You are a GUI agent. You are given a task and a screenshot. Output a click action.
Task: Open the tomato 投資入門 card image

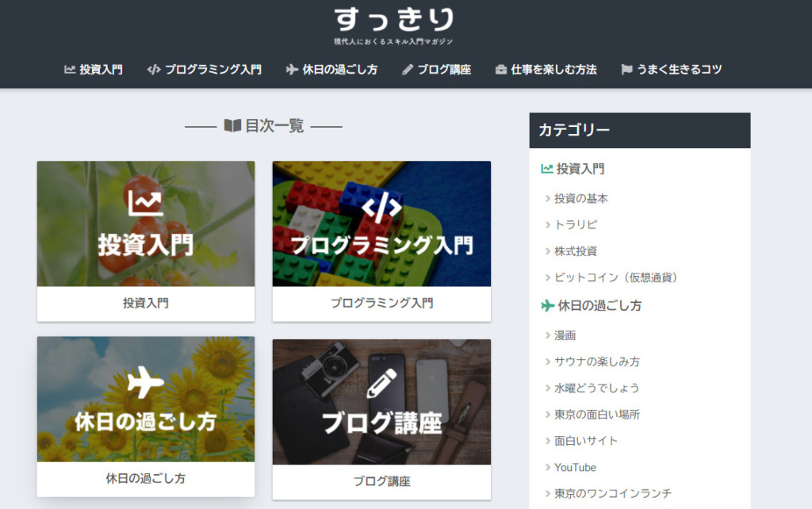(x=146, y=224)
